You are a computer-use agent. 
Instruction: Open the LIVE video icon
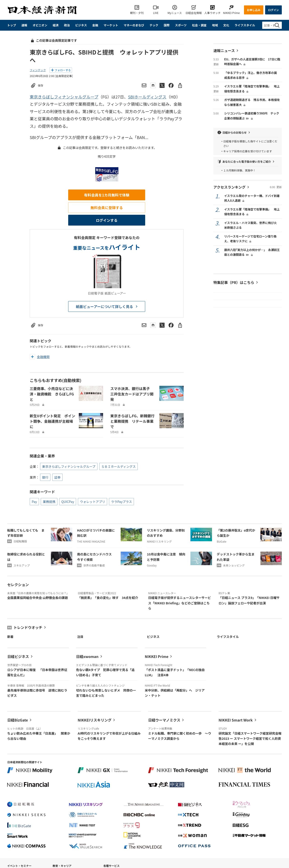click(x=156, y=7)
